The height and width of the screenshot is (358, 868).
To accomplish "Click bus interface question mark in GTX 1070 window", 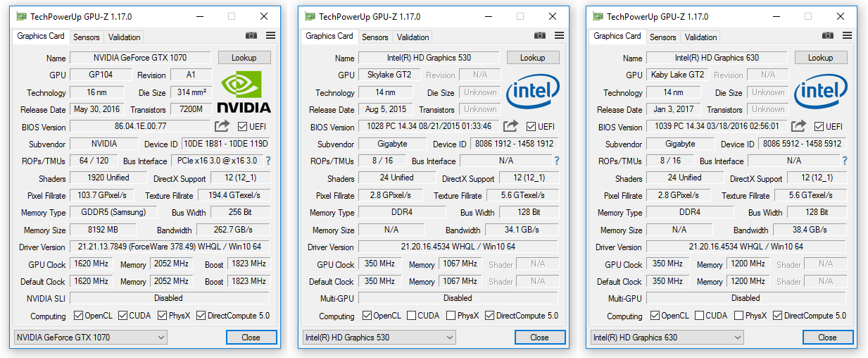I will coord(268,161).
